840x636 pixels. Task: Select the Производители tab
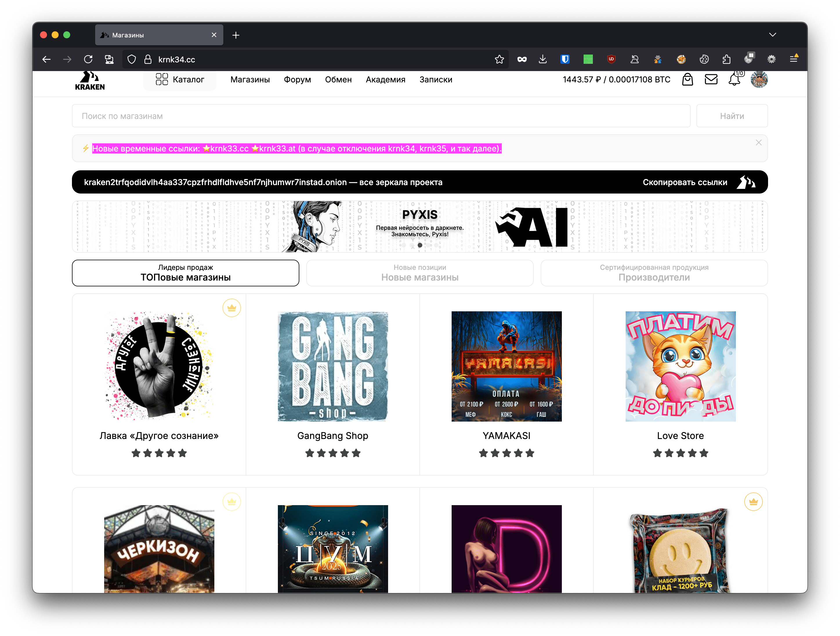click(654, 273)
